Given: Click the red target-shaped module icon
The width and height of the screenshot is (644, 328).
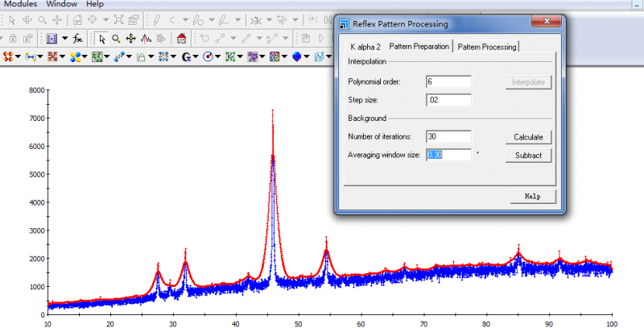Looking at the screenshot, I should (x=208, y=56).
